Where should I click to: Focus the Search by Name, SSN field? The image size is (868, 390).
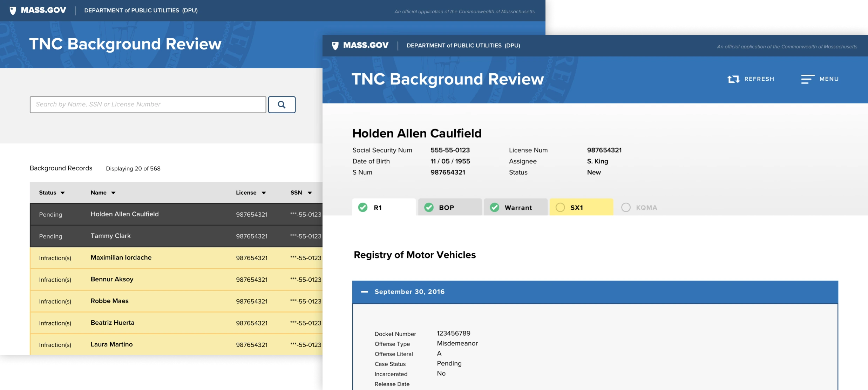[x=148, y=105]
